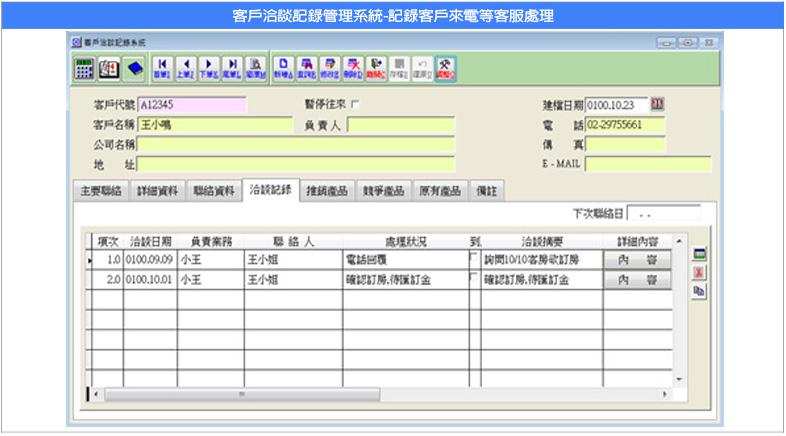Click the query (查詢) toolbar icon
Viewport: 786px width, 436px height.
click(x=307, y=68)
